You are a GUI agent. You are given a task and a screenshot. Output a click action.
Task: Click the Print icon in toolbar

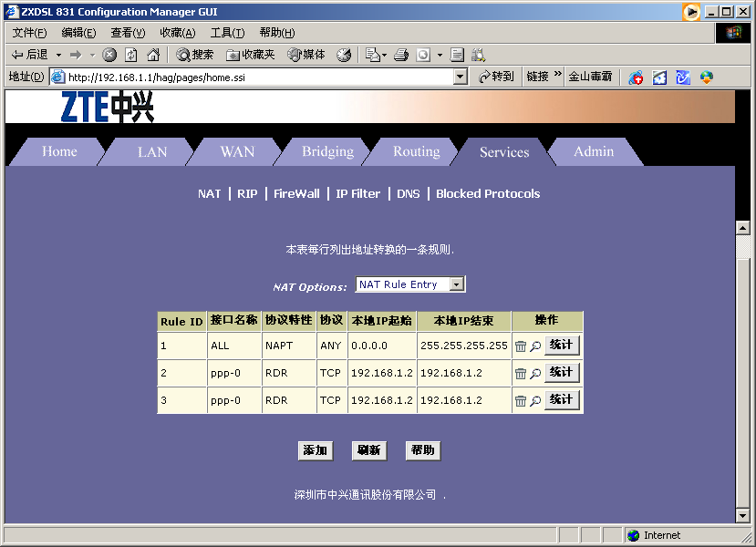[x=401, y=55]
